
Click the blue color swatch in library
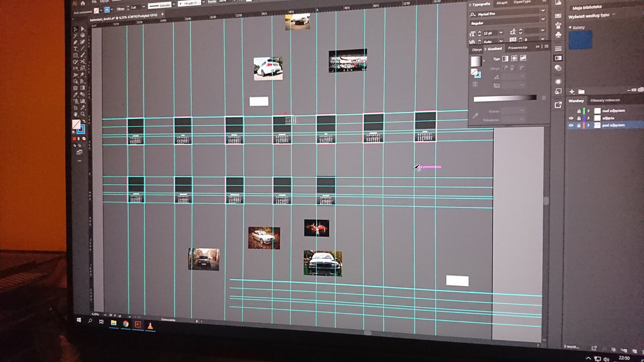pyautogui.click(x=582, y=41)
